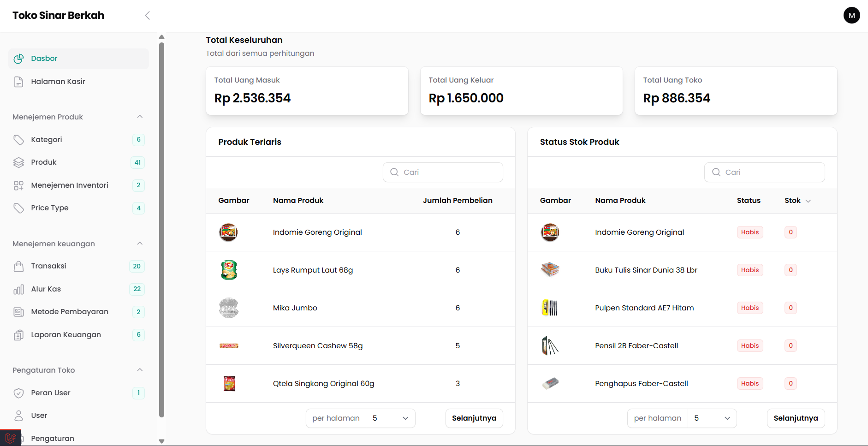
Task: Open the Dasbor menu item
Action: 78,59
